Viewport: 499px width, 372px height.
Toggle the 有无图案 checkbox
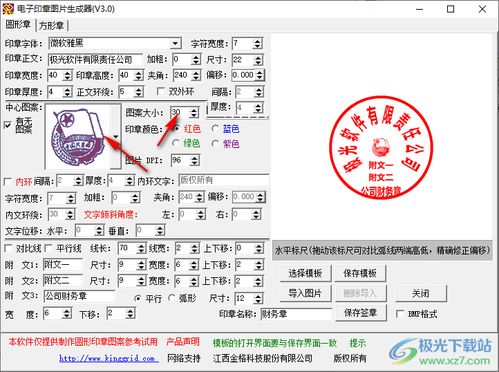8,125
